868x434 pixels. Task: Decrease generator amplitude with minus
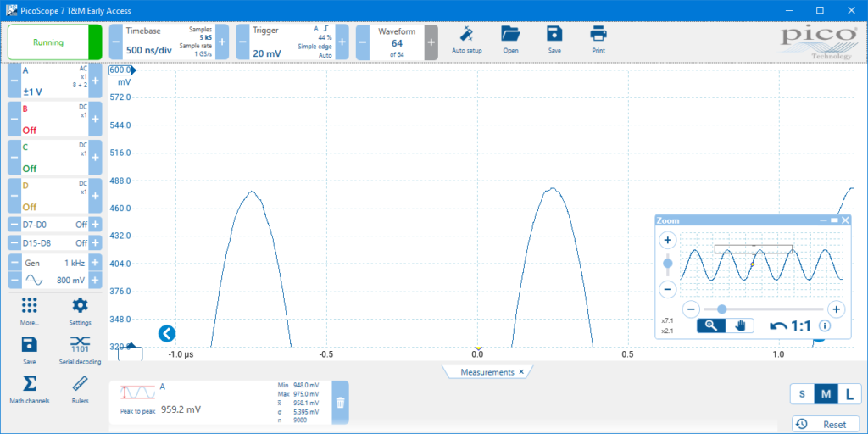coord(14,280)
